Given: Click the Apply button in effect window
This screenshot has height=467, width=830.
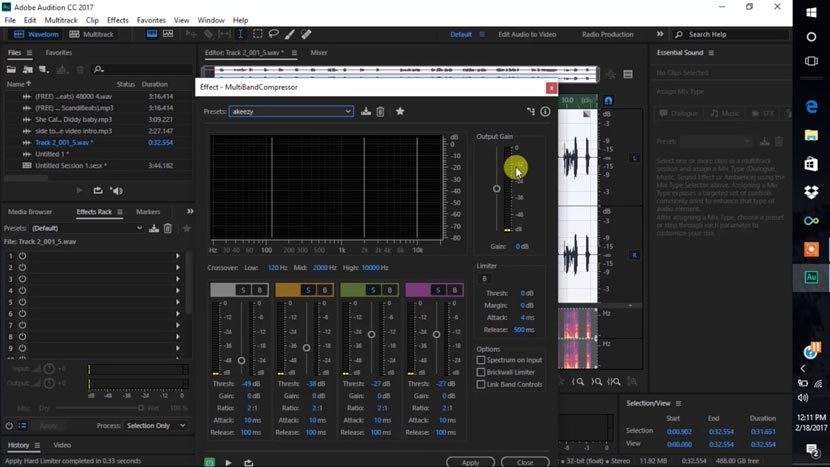Looking at the screenshot, I should click(x=471, y=462).
